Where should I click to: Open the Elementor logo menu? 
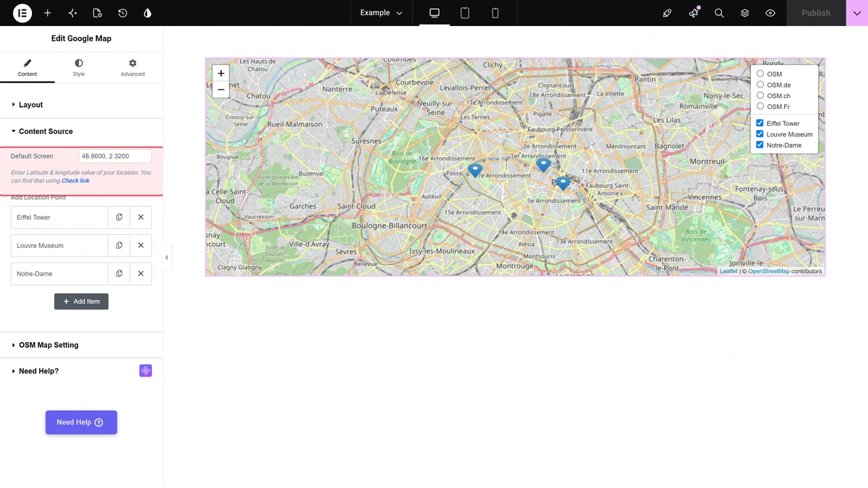coord(22,13)
